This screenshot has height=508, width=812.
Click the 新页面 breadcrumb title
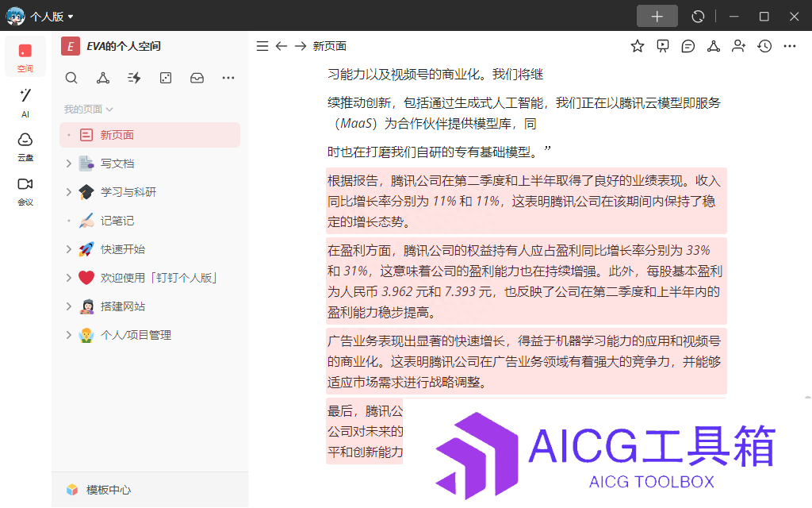tap(329, 46)
